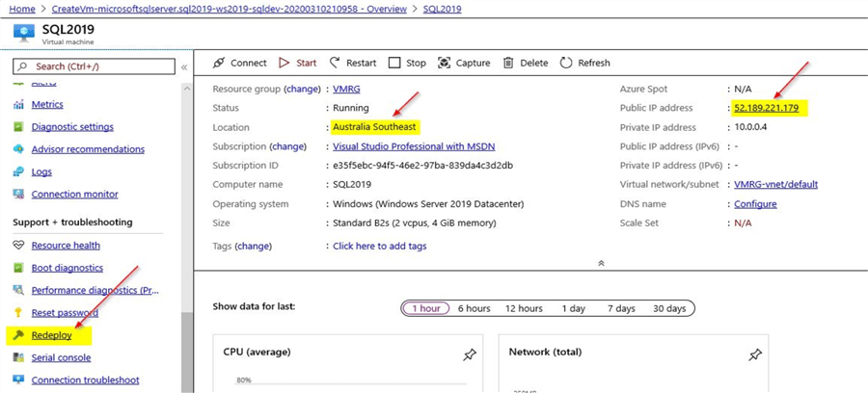Select the Australia Southeast location text
The height and width of the screenshot is (393, 868).
[374, 128]
